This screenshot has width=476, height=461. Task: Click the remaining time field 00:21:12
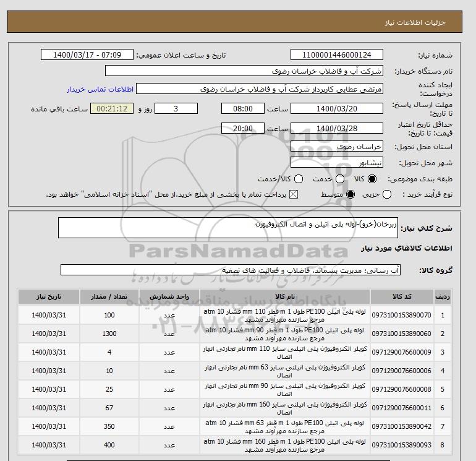(112, 108)
